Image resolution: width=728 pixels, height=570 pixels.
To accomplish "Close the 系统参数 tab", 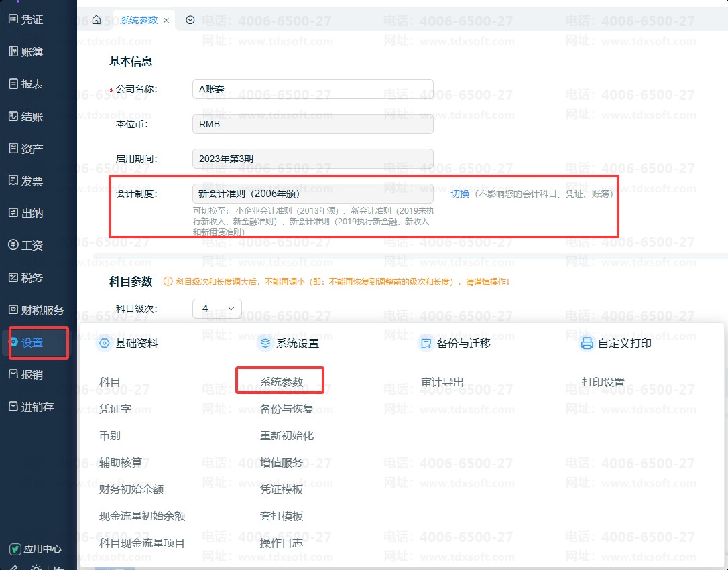I will tap(166, 21).
